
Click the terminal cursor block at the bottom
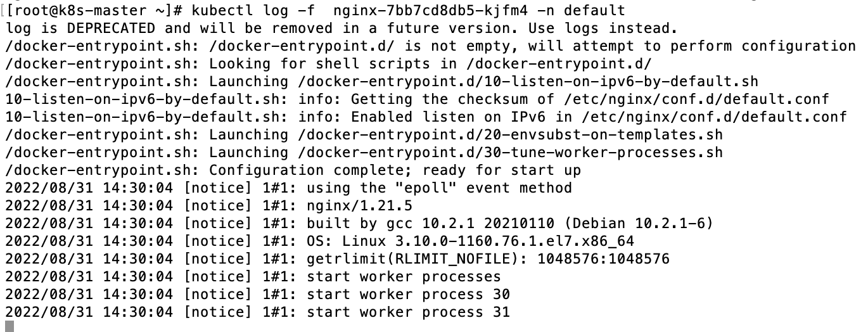pos(9,326)
